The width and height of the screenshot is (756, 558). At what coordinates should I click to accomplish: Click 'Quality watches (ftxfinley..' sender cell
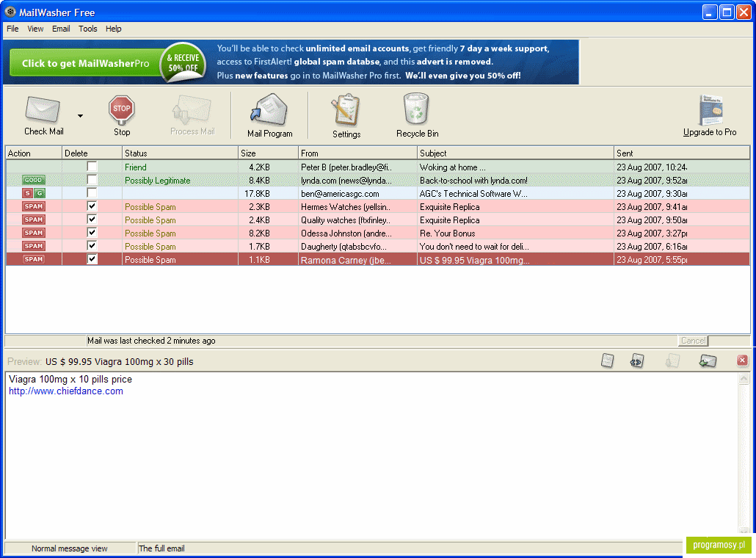357,220
